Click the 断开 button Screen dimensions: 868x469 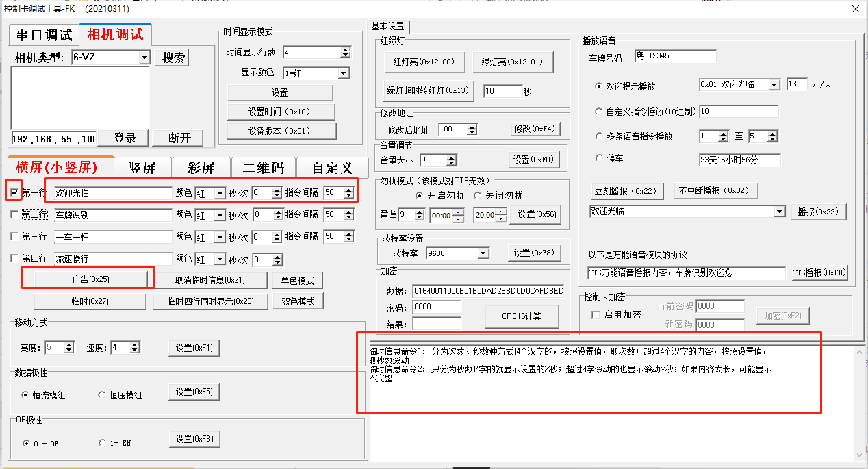179,138
